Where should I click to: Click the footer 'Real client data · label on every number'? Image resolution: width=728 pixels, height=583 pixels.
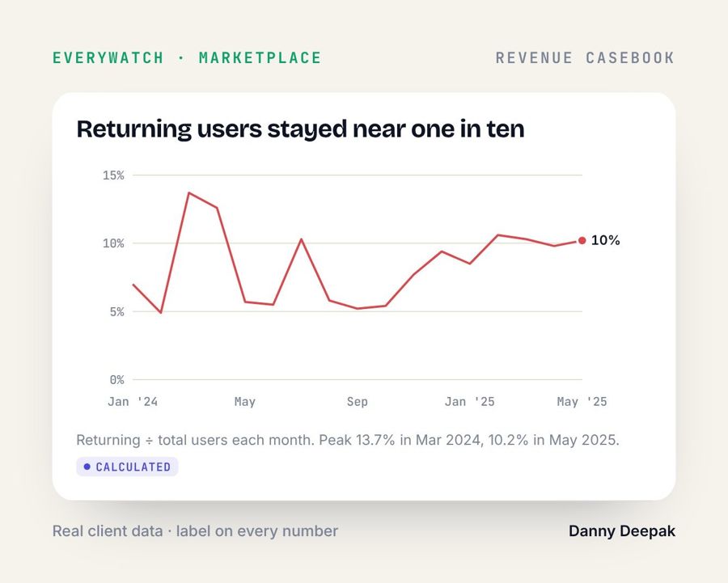click(x=196, y=531)
